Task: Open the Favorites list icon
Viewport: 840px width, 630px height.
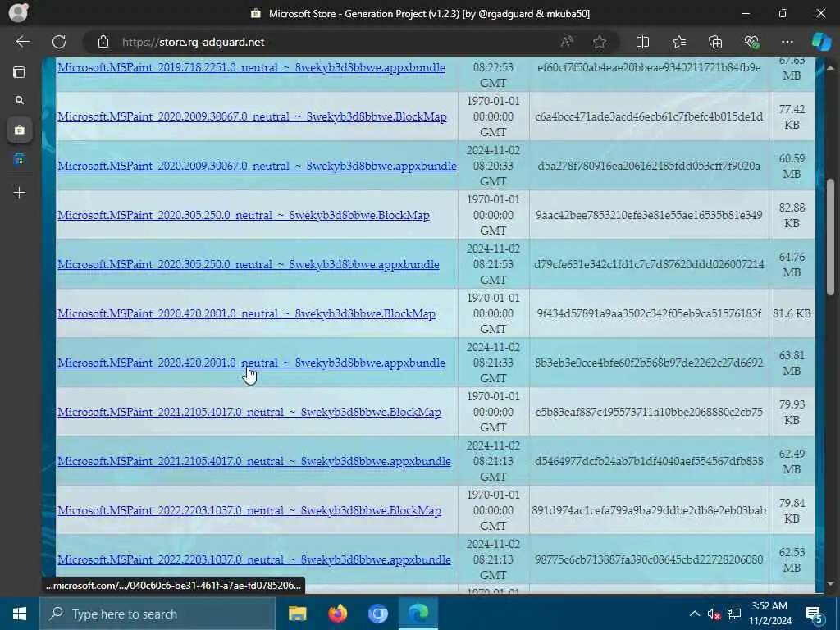Action: [678, 42]
